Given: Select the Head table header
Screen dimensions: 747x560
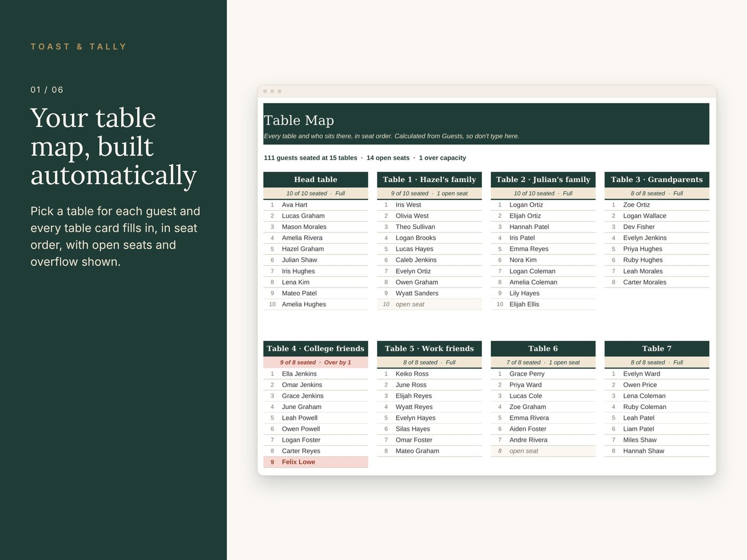Looking at the screenshot, I should point(315,180).
